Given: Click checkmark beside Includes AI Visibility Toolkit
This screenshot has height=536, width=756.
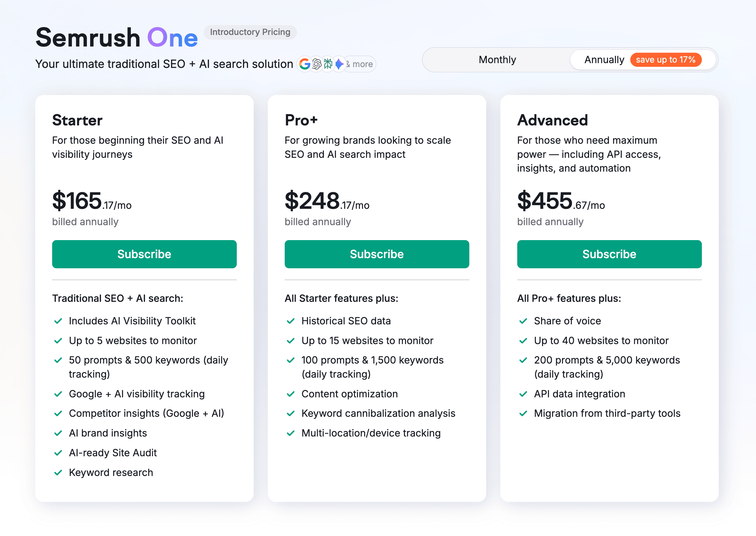Looking at the screenshot, I should (x=58, y=321).
